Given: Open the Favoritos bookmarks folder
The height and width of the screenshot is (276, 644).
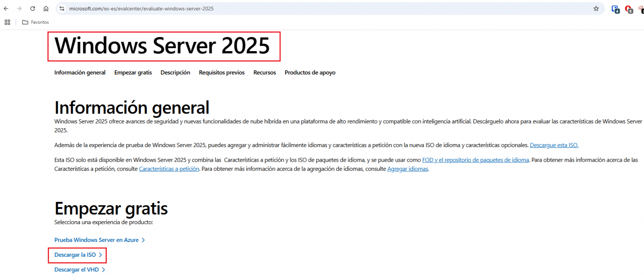Looking at the screenshot, I should pos(36,22).
